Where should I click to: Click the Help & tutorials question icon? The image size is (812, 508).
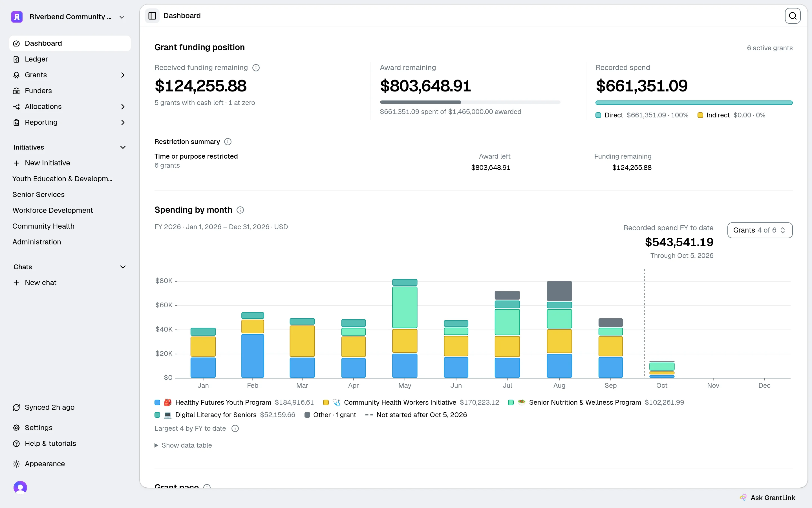[x=16, y=443]
